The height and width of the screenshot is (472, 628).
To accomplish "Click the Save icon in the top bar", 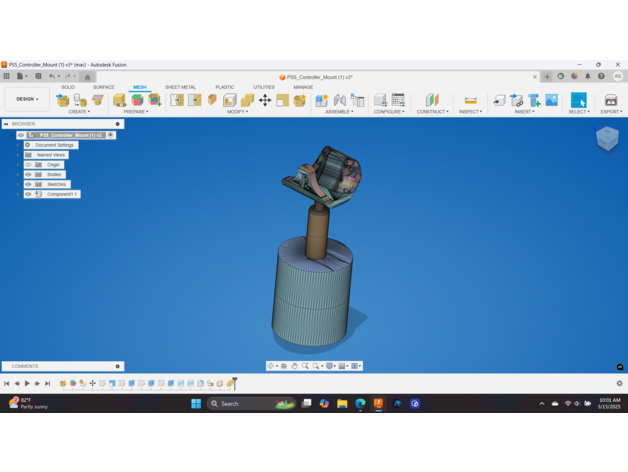I will coord(38,76).
